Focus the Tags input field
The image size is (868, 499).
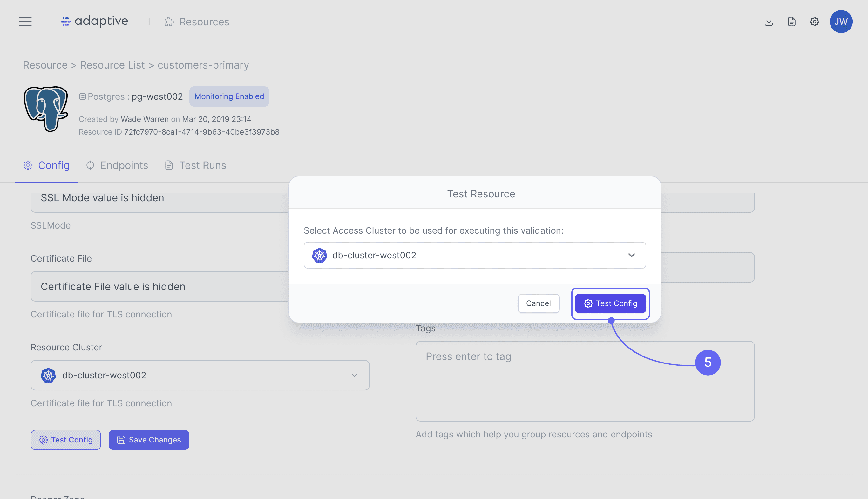pyautogui.click(x=585, y=381)
